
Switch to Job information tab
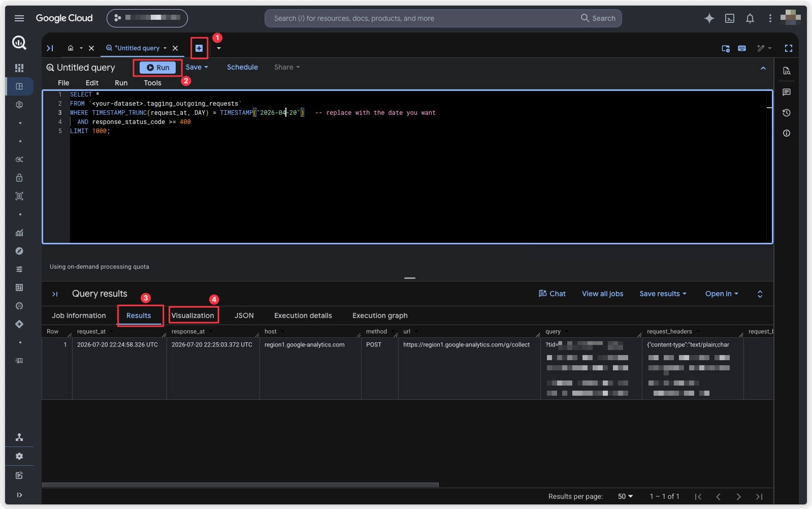79,315
